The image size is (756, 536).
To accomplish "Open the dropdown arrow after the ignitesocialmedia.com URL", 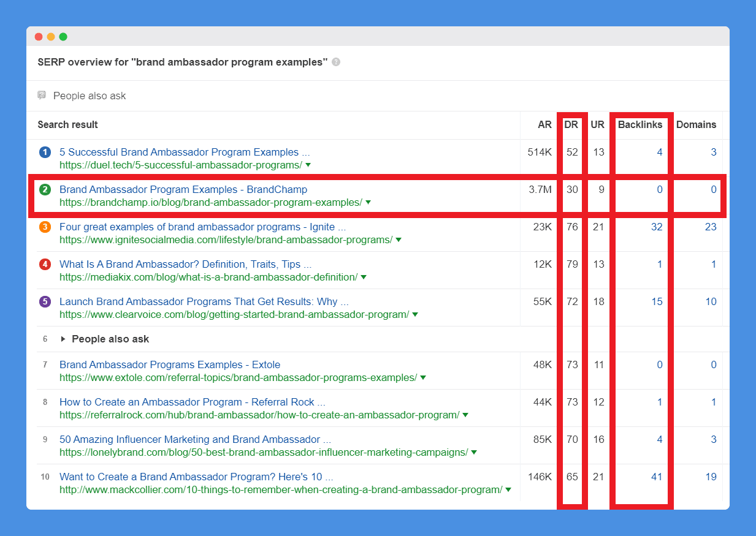I will tap(399, 240).
